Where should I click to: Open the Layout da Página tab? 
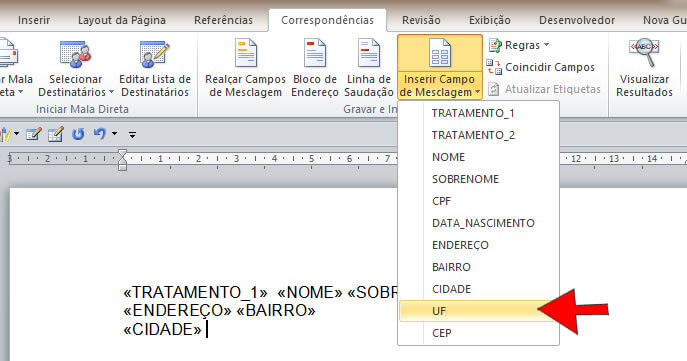tap(122, 20)
